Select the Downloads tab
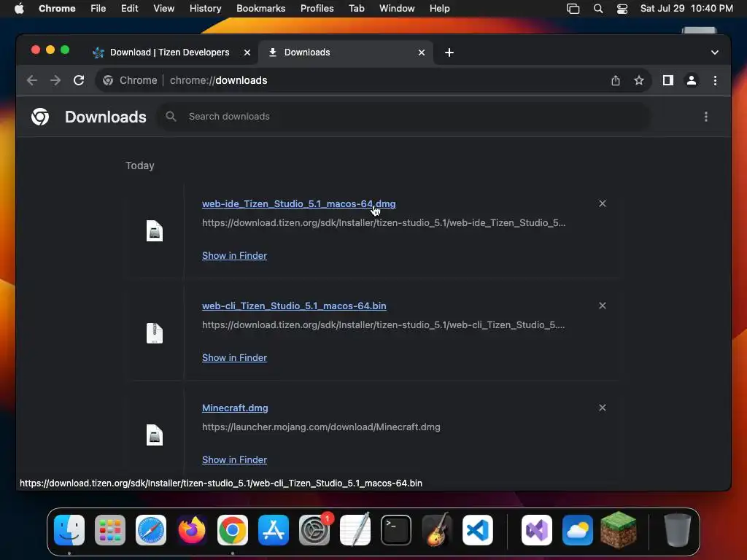This screenshot has width=747, height=560. pos(346,52)
